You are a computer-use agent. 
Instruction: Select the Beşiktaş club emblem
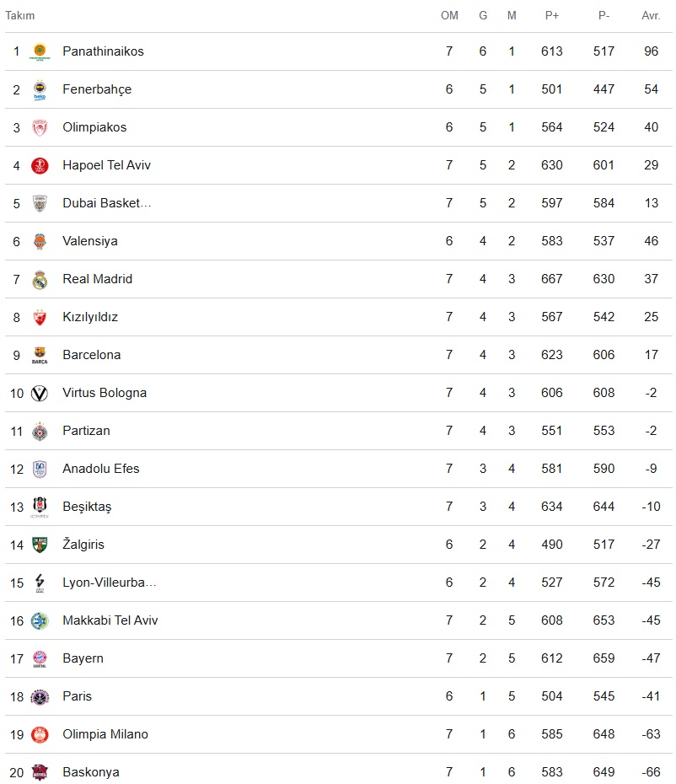coord(40,507)
